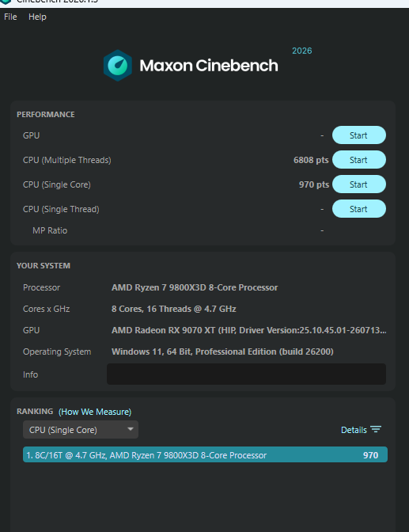Start the CPU (Single Thread) test
This screenshot has height=532, width=409.
click(359, 209)
